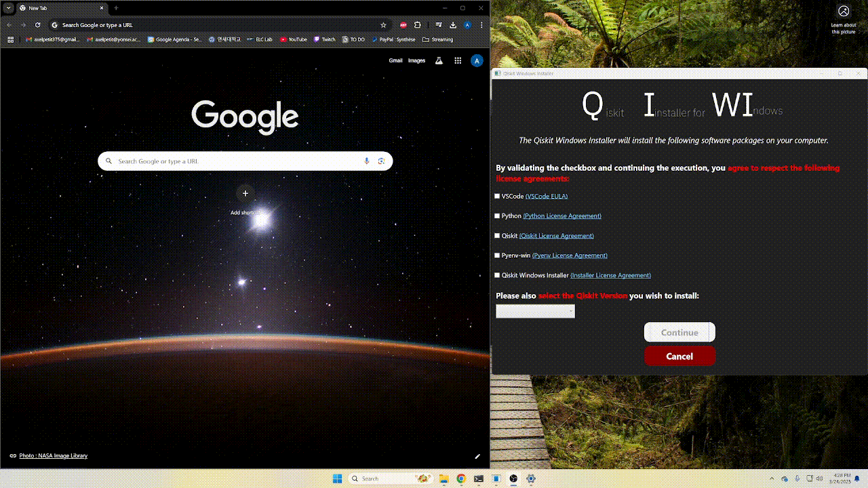The height and width of the screenshot is (488, 868).
Task: Open Chrome three-dot menu
Action: point(481,25)
